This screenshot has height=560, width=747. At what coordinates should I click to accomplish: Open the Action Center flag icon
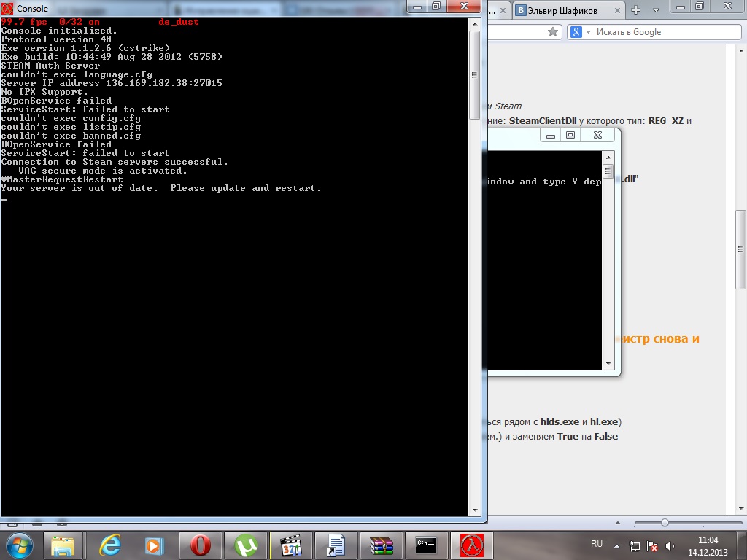point(652,546)
